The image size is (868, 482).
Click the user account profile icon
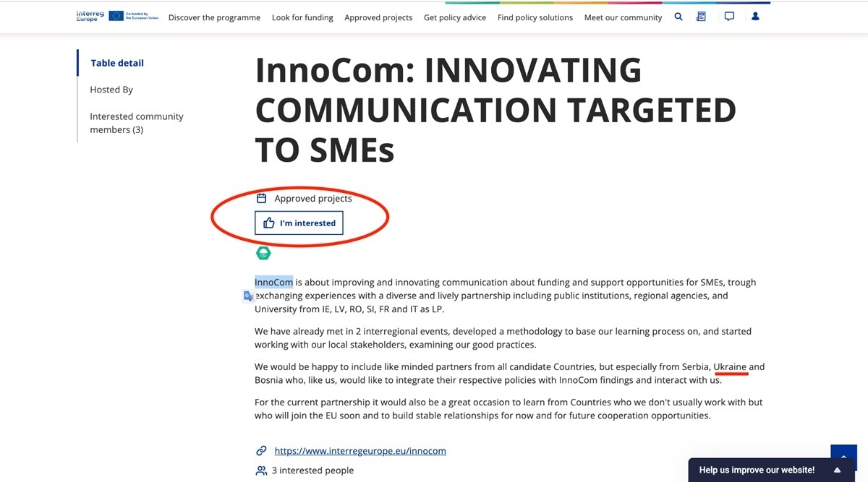755,17
